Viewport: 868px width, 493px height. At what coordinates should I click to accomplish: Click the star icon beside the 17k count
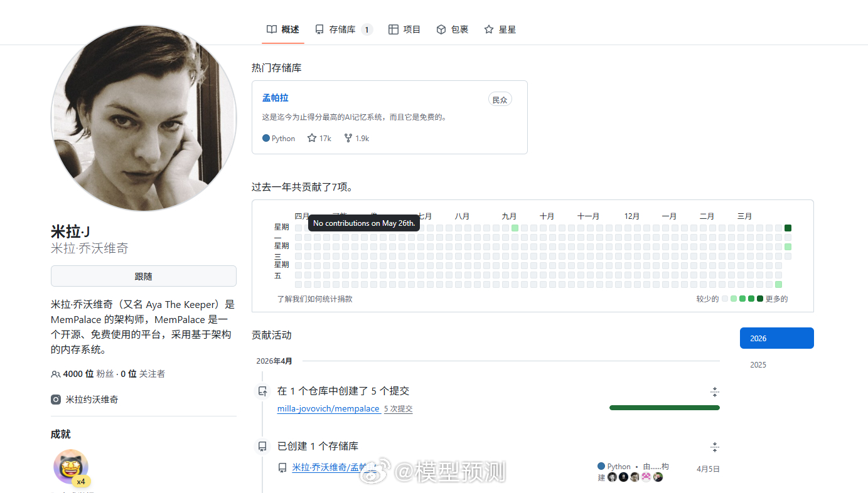point(311,138)
